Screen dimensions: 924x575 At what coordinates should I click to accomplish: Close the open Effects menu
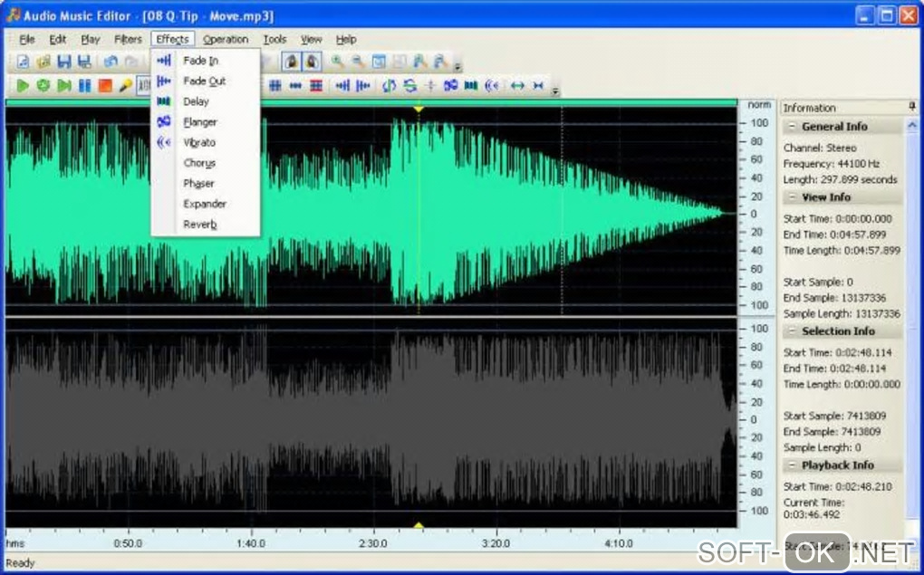click(x=173, y=40)
